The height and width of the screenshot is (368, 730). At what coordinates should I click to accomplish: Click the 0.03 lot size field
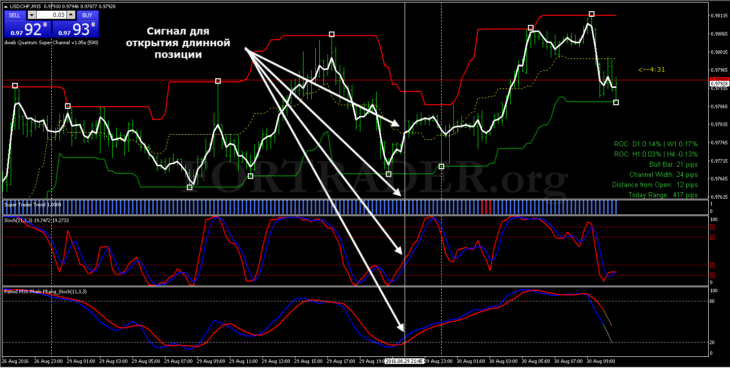click(x=51, y=15)
